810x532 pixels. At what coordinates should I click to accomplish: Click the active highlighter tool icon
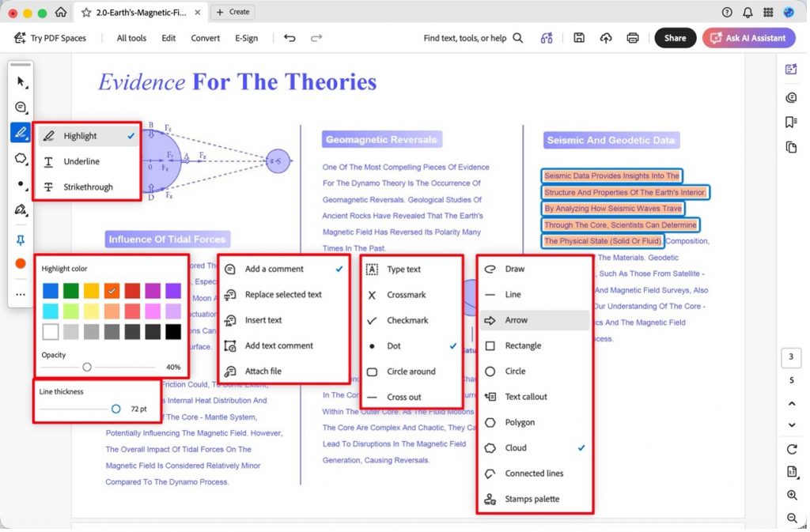click(x=21, y=133)
